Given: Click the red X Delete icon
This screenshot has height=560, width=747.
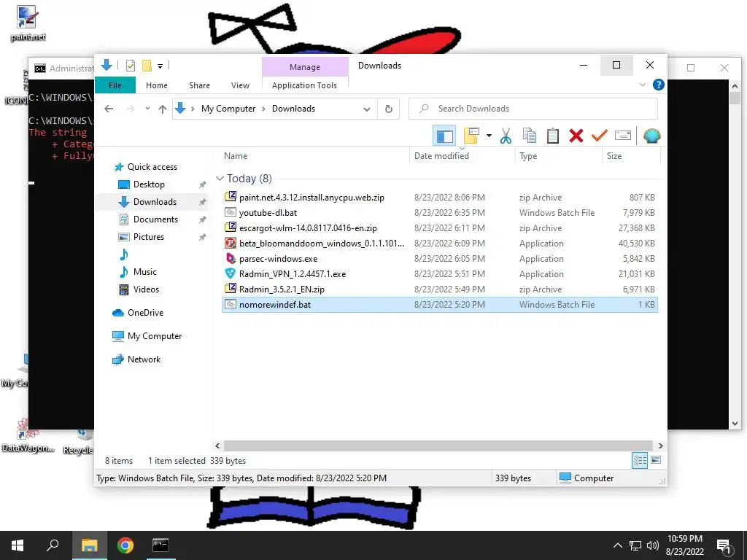Looking at the screenshot, I should point(576,136).
